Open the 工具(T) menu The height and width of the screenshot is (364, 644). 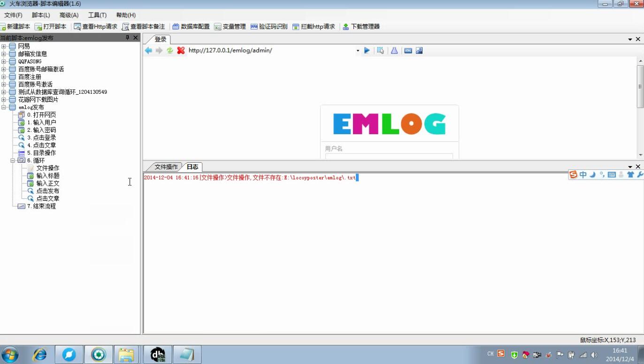point(97,15)
